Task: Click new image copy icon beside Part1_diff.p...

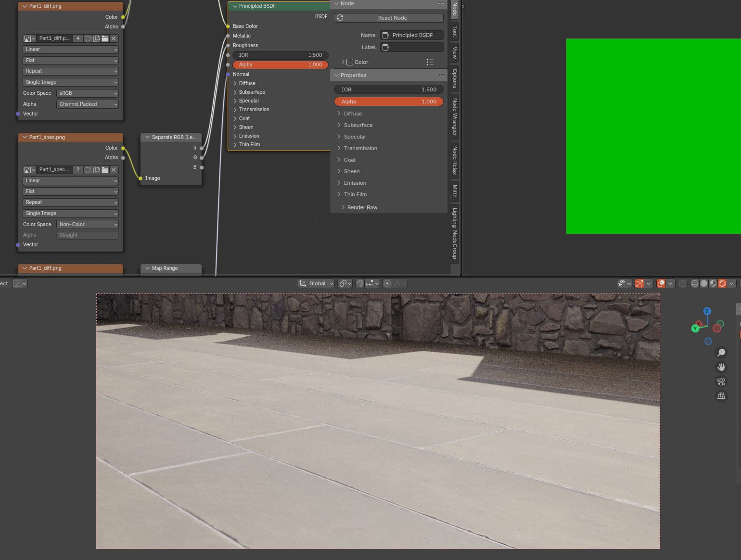Action: (96, 38)
